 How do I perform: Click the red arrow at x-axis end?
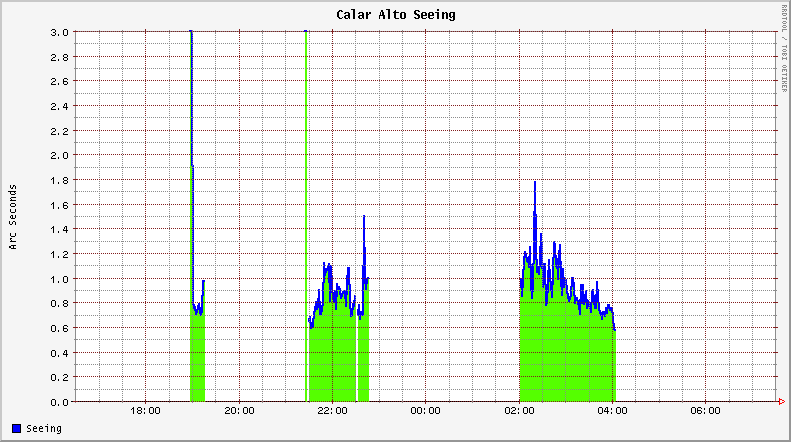pyautogui.click(x=781, y=402)
